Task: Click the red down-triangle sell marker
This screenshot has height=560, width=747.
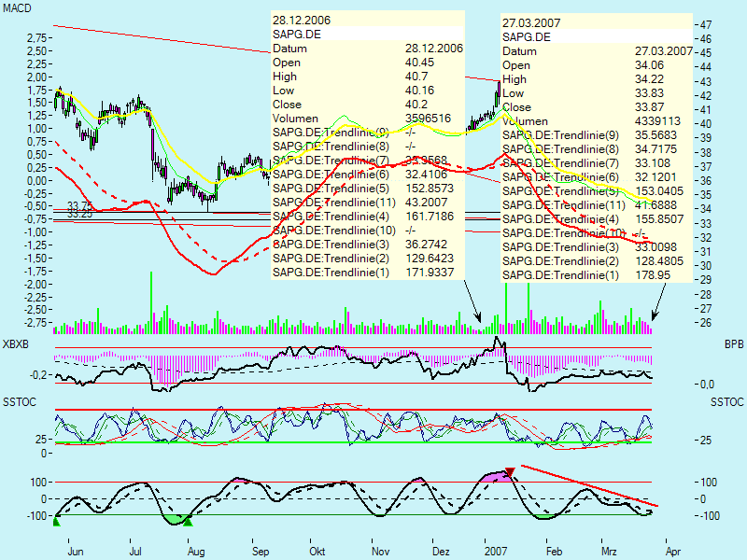Action: tap(509, 472)
